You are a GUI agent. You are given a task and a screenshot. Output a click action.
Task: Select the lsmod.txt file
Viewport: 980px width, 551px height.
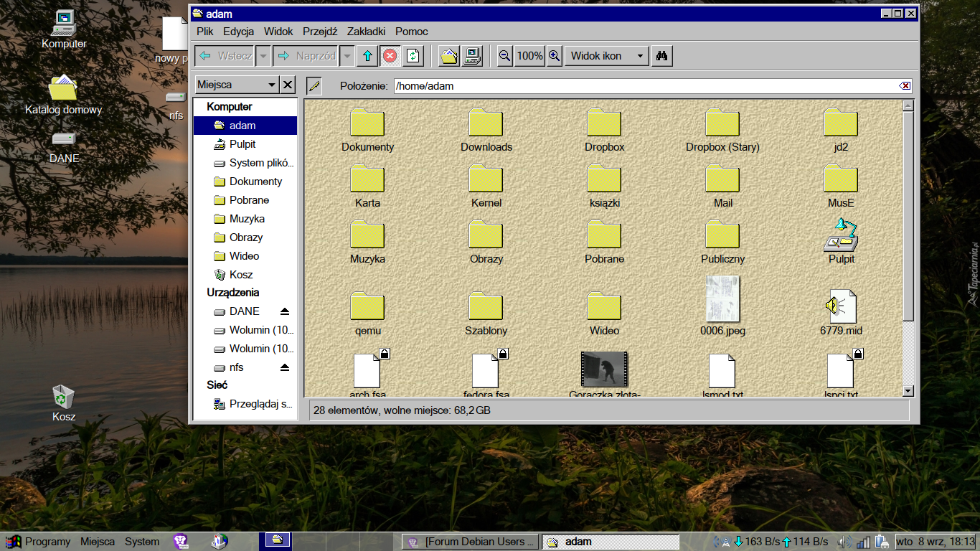pyautogui.click(x=722, y=375)
